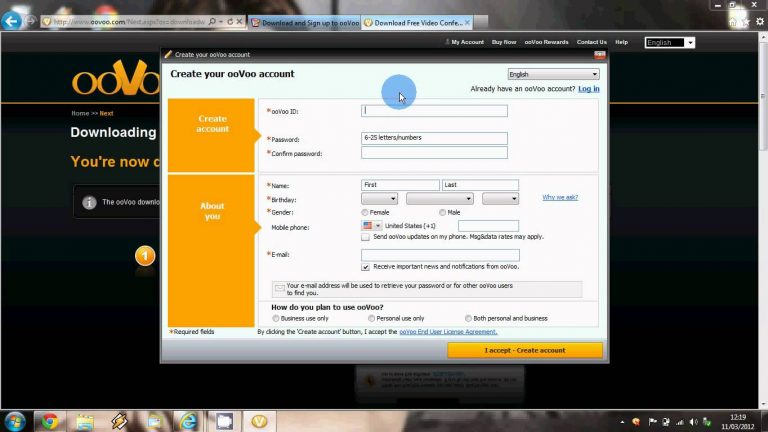The image size is (768, 432).
Task: Open the browser Home icon
Action: coord(733,22)
